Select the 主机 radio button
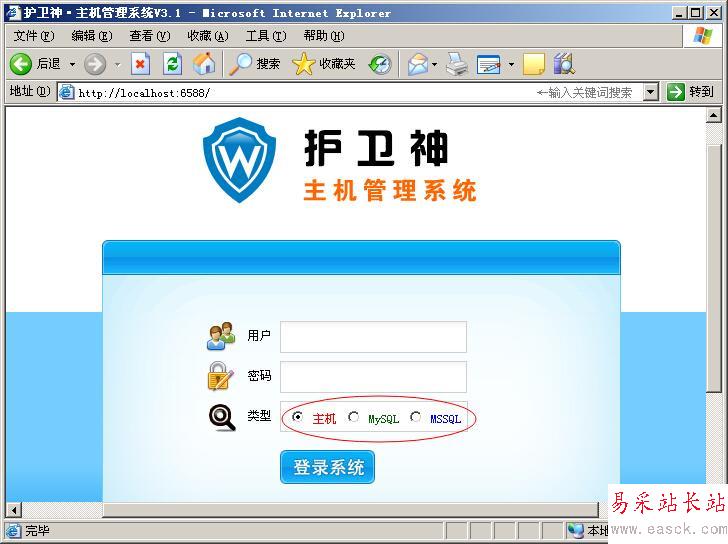 (297, 417)
